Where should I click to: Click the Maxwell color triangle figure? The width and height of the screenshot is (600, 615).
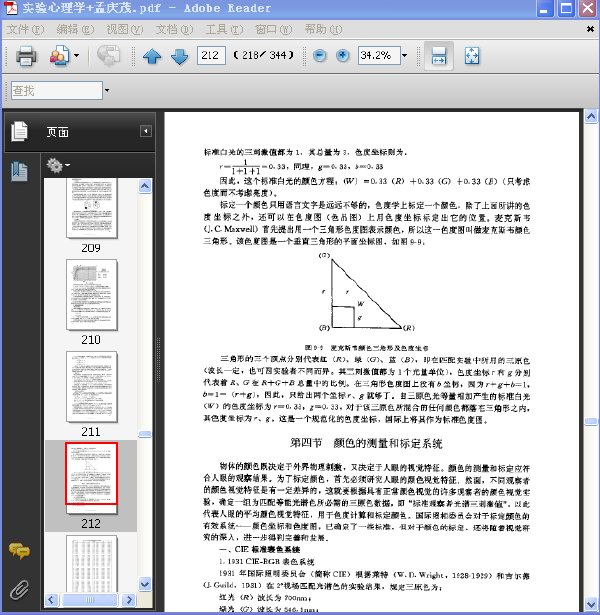click(x=367, y=293)
